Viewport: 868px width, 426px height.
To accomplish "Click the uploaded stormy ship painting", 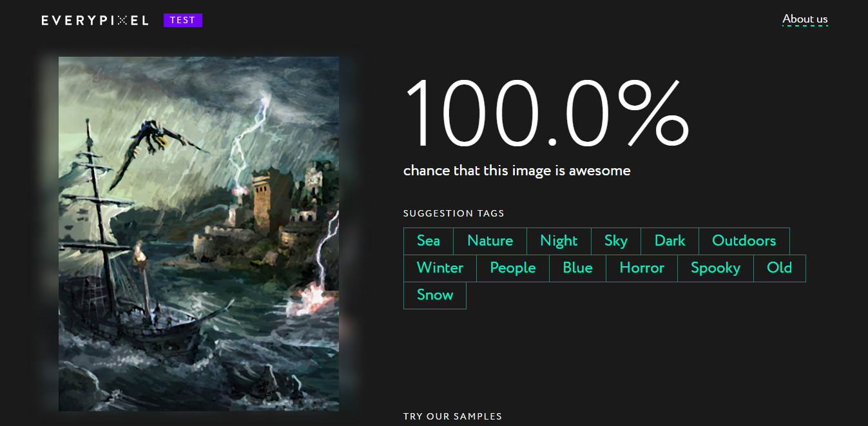I will click(x=198, y=234).
